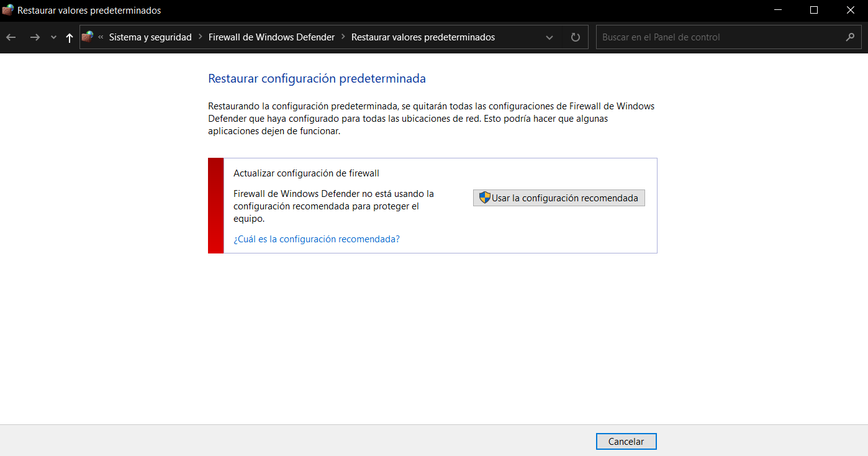The height and width of the screenshot is (456, 868).
Task: Open ¿Cuál es la configuración recomendada? link
Action: (317, 239)
